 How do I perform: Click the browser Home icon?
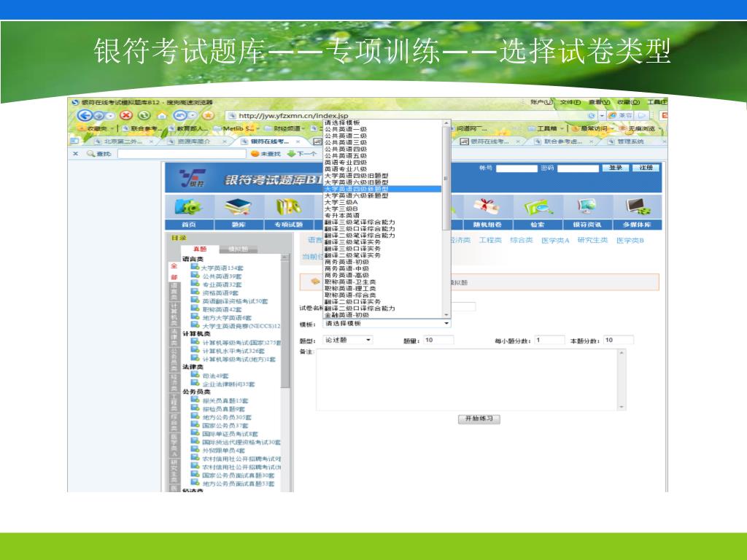point(162,115)
